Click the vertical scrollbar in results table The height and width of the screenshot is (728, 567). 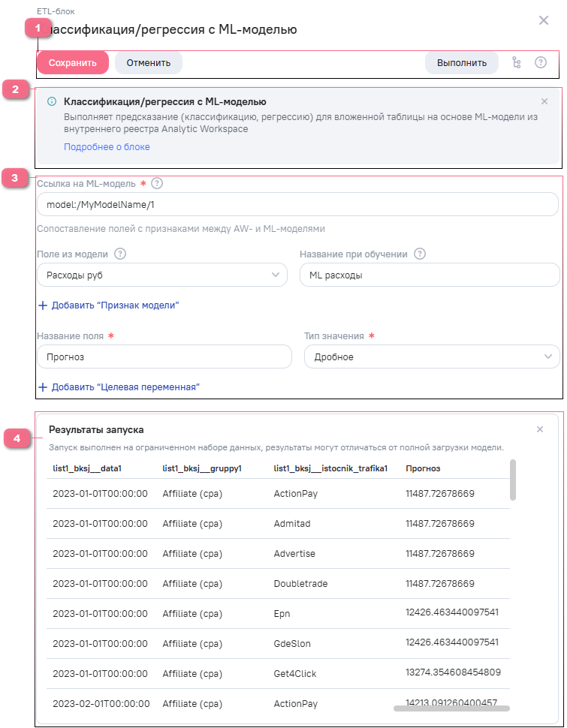point(513,480)
